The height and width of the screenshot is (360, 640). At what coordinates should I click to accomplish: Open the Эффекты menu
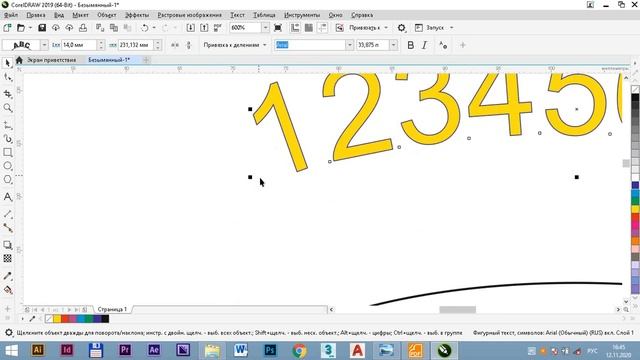(x=137, y=15)
